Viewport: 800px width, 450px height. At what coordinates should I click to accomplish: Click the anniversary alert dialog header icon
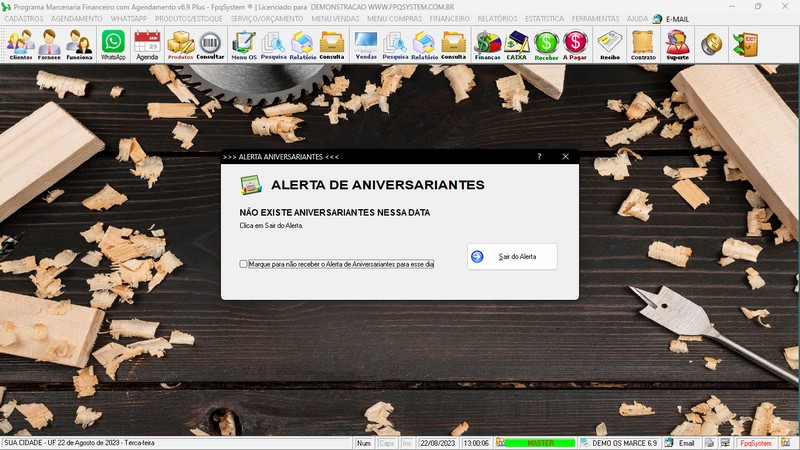tap(251, 185)
